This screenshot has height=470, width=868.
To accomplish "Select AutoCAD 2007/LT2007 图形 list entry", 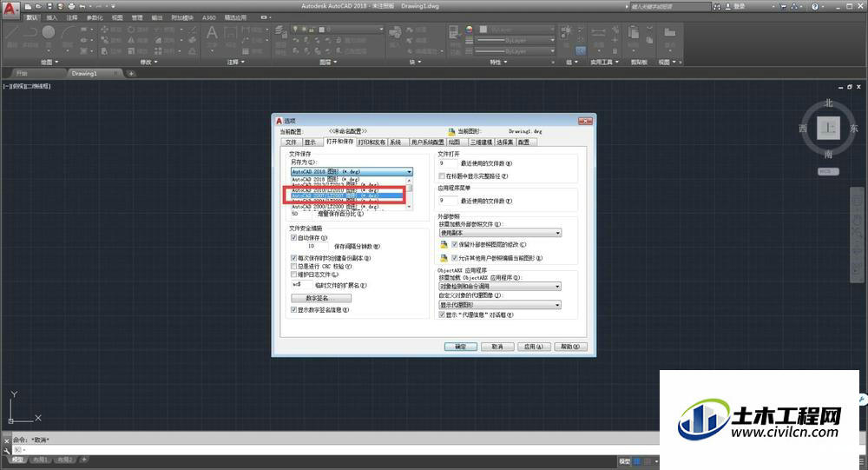I will pyautogui.click(x=349, y=195).
